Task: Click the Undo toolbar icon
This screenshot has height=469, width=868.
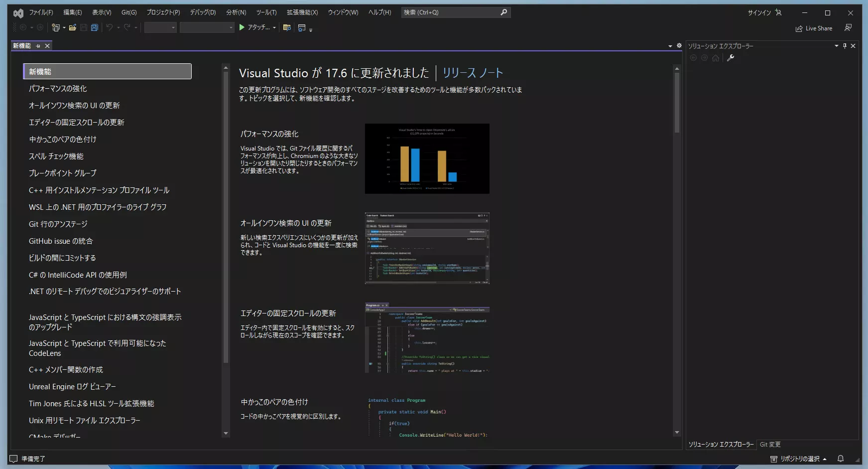Action: (x=110, y=27)
